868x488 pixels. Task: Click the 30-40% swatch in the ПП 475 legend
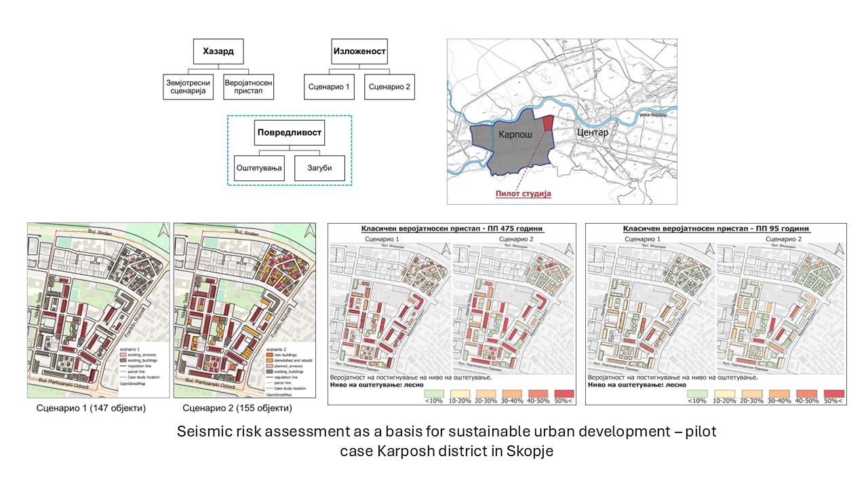[x=512, y=392]
